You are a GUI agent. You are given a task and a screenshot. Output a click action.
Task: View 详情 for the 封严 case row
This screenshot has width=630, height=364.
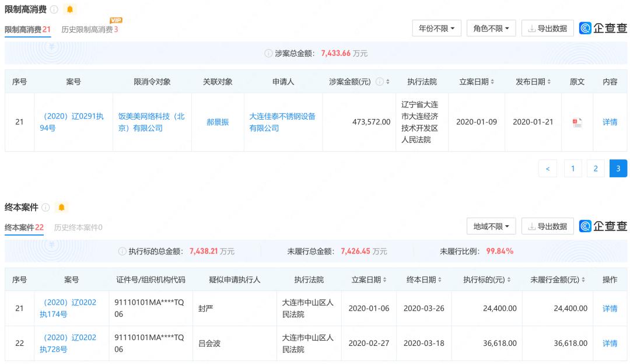610,309
